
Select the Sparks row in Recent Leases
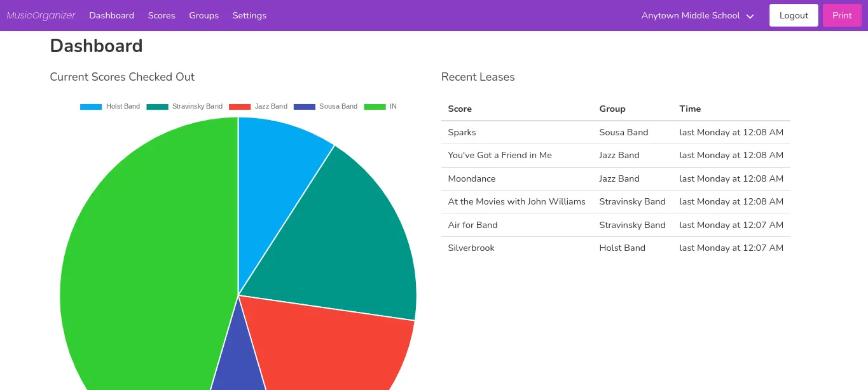462,132
